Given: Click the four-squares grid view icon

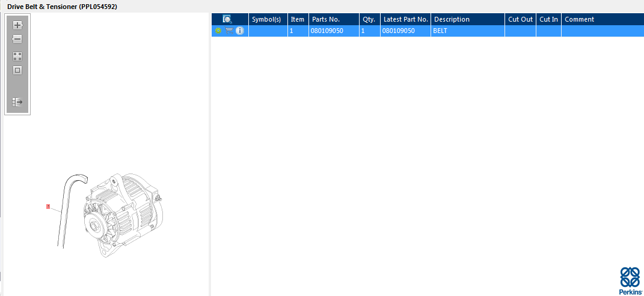Looking at the screenshot, I should tap(17, 56).
